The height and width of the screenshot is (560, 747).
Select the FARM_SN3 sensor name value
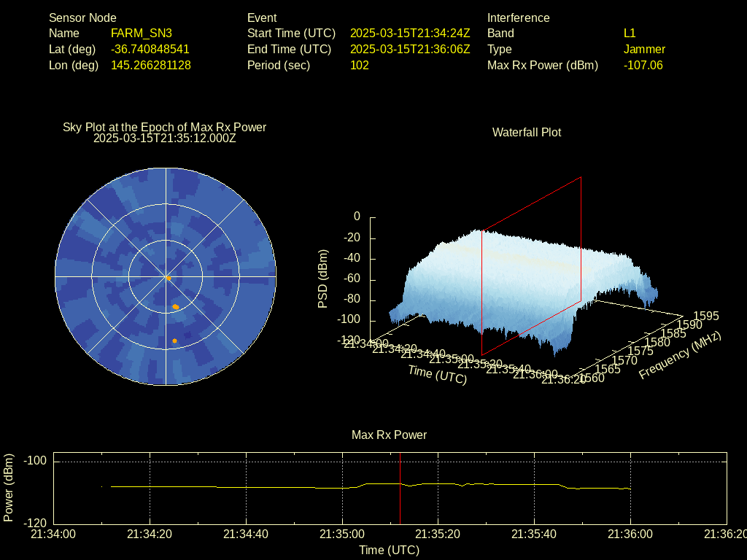tap(142, 33)
